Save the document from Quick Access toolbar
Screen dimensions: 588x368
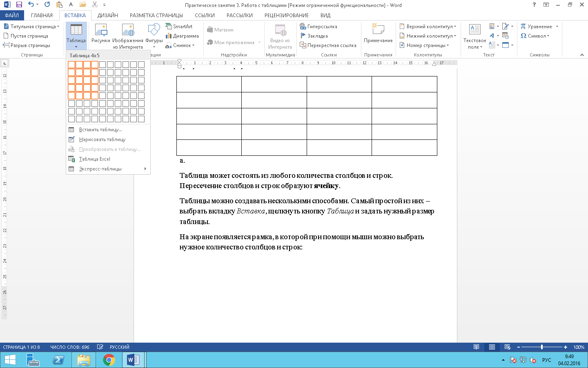tap(19, 5)
